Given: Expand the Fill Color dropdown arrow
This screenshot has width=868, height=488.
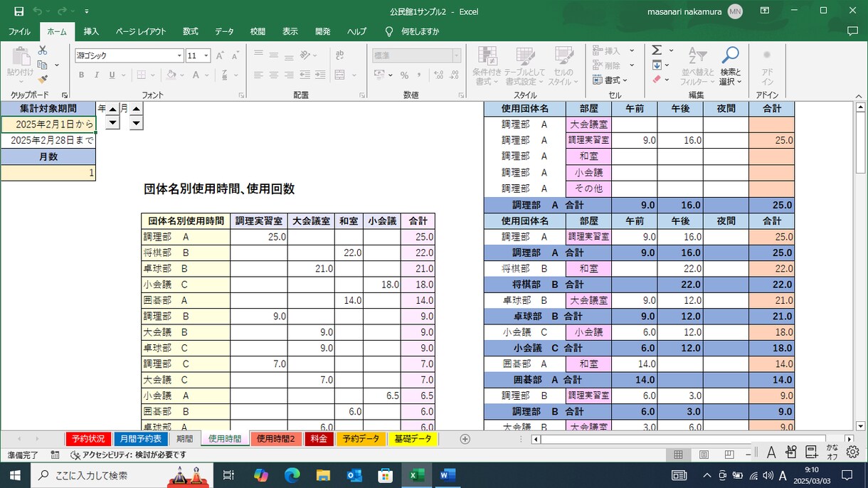Looking at the screenshot, I should [182, 75].
